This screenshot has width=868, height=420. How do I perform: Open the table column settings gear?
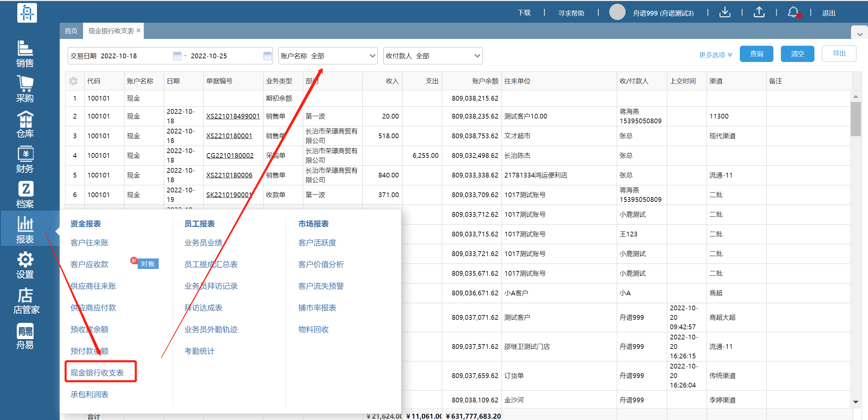73,81
